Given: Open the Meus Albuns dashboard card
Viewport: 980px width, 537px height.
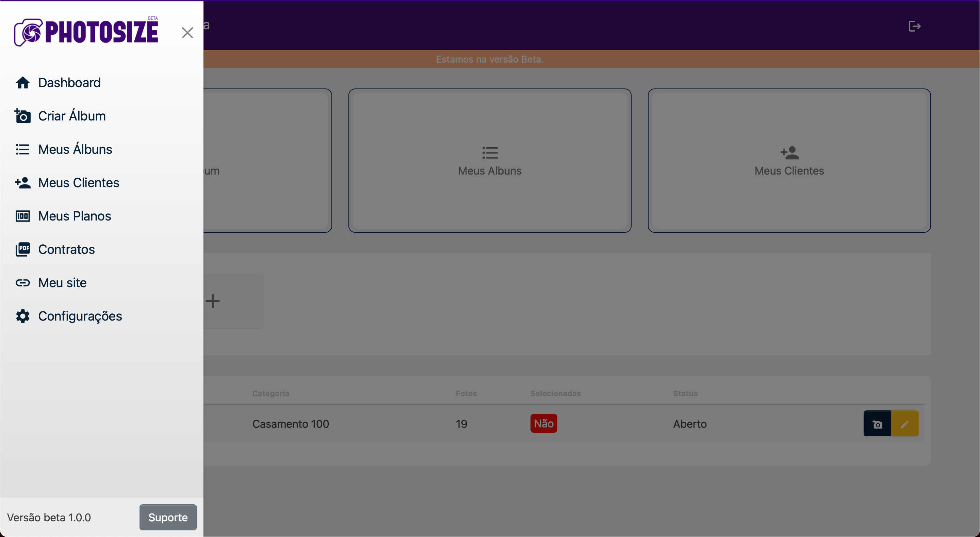Looking at the screenshot, I should click(x=490, y=161).
